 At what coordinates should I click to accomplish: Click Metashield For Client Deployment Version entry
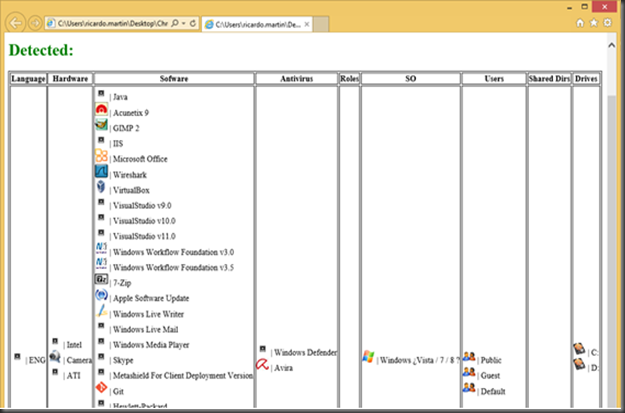tap(183, 376)
